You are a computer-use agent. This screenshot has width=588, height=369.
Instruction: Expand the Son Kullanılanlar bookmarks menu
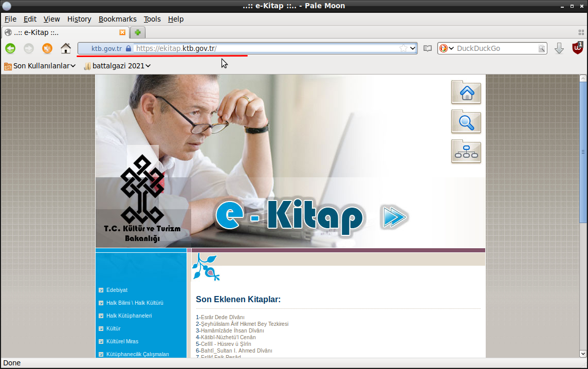click(73, 66)
